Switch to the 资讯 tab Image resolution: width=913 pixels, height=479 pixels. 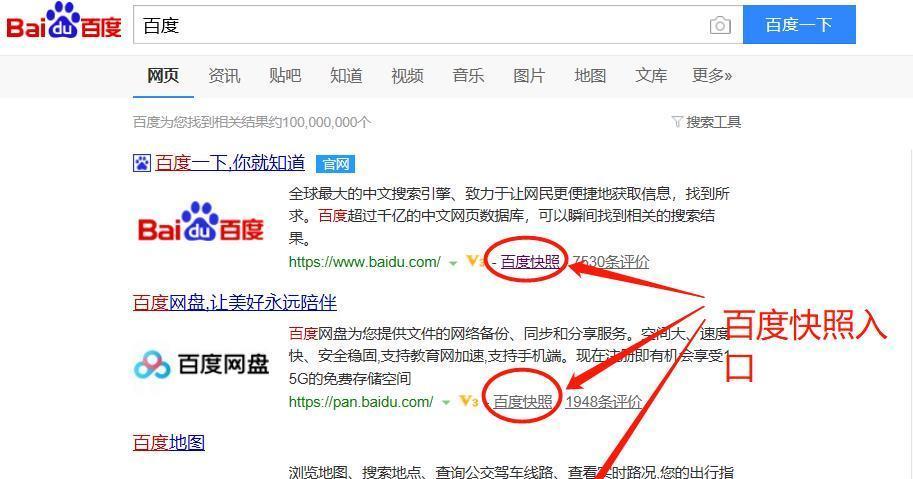[224, 76]
